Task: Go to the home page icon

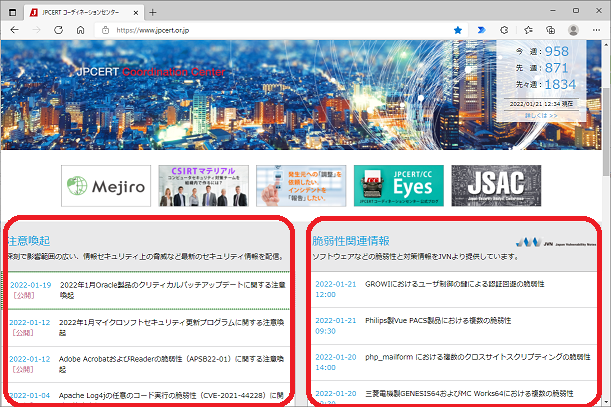Action: click(80, 30)
